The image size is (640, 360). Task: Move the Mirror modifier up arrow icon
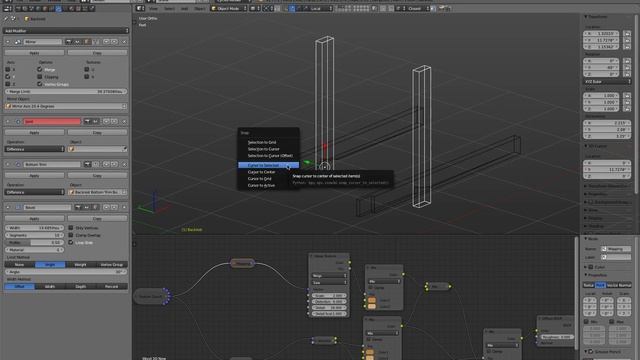tap(106, 42)
